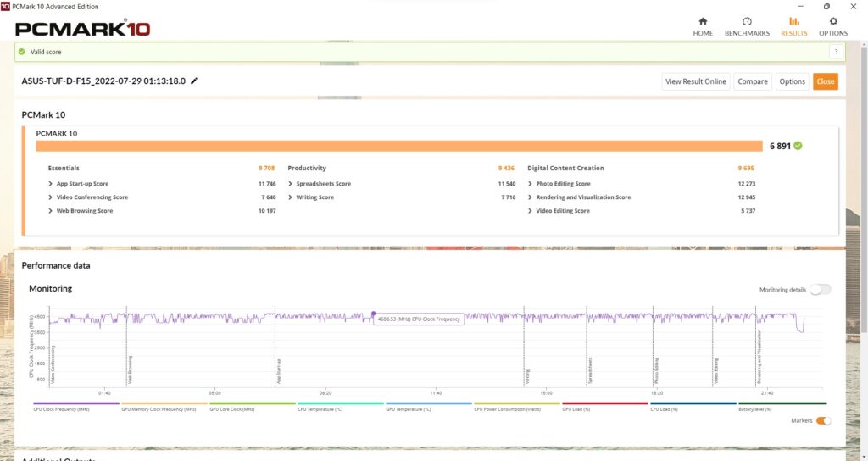Click the Spreadsheets chart marker line

[x=587, y=346]
